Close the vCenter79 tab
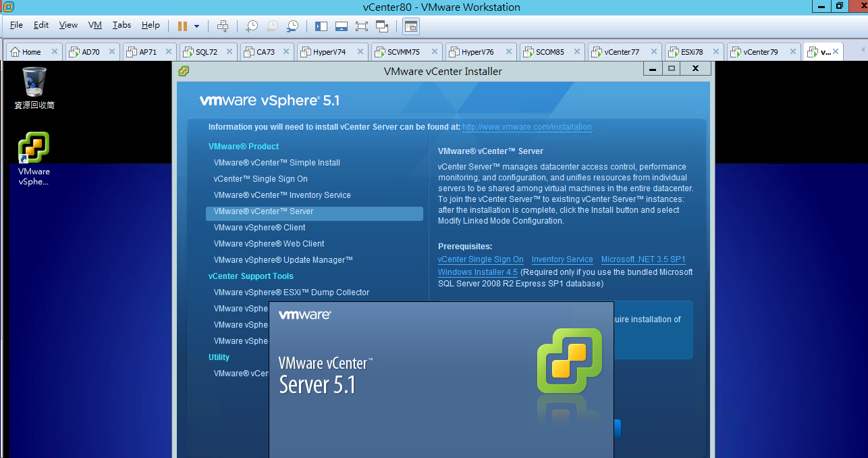The height and width of the screenshot is (458, 868). pos(792,52)
